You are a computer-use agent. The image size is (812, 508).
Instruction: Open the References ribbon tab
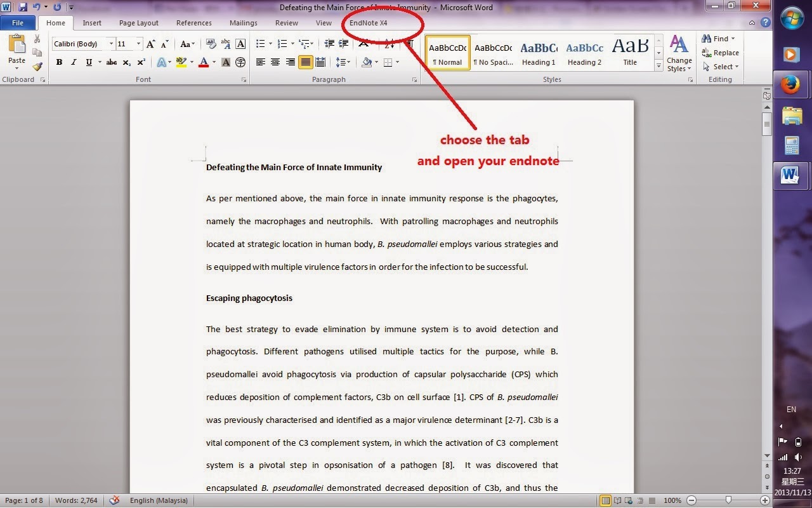[x=193, y=22]
